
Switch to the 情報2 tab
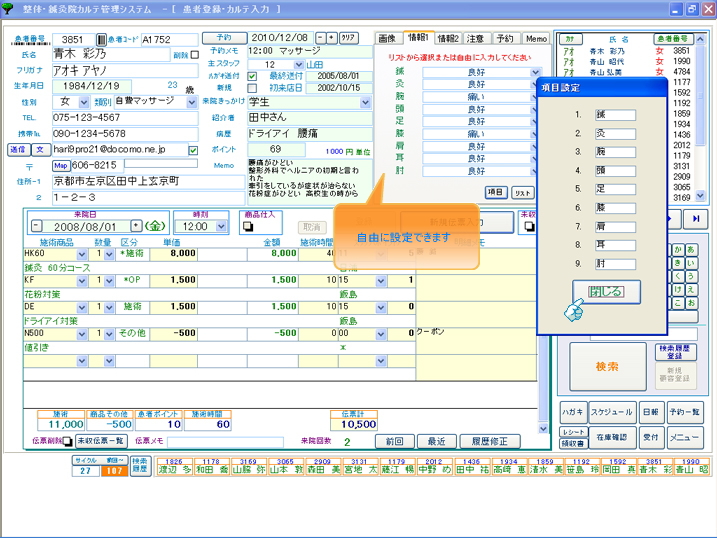(x=448, y=38)
